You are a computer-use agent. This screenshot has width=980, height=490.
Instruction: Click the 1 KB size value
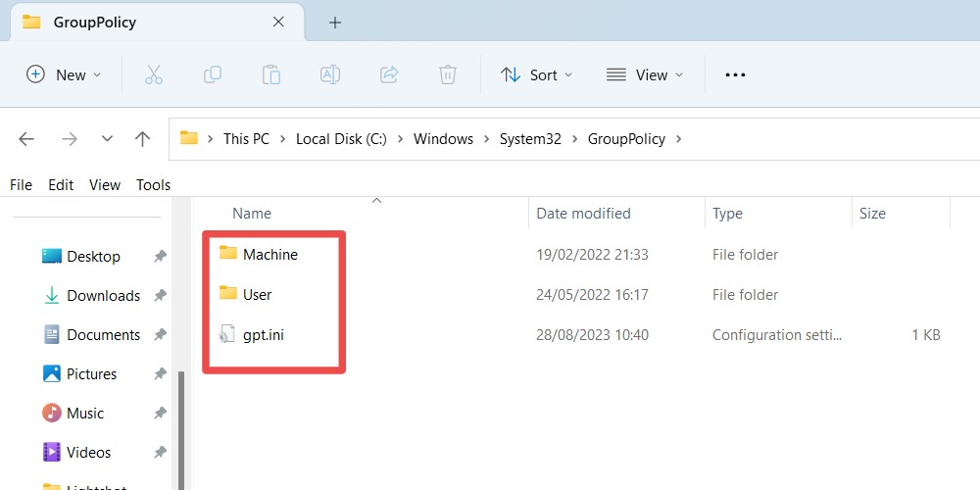926,335
